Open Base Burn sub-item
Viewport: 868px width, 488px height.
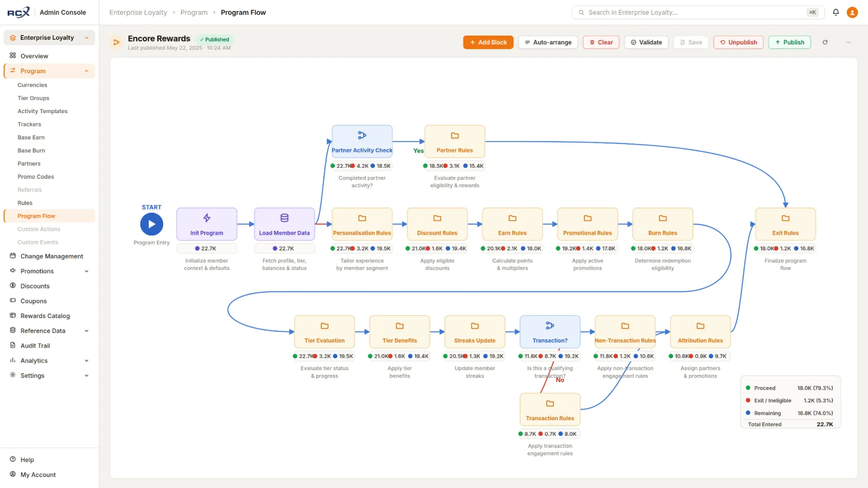(x=31, y=151)
